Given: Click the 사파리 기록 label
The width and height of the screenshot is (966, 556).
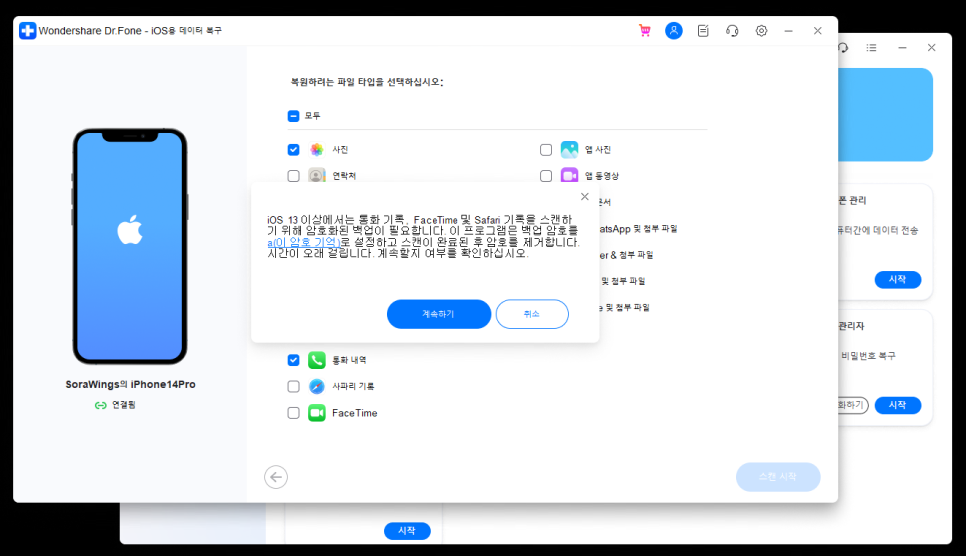Looking at the screenshot, I should (x=353, y=386).
